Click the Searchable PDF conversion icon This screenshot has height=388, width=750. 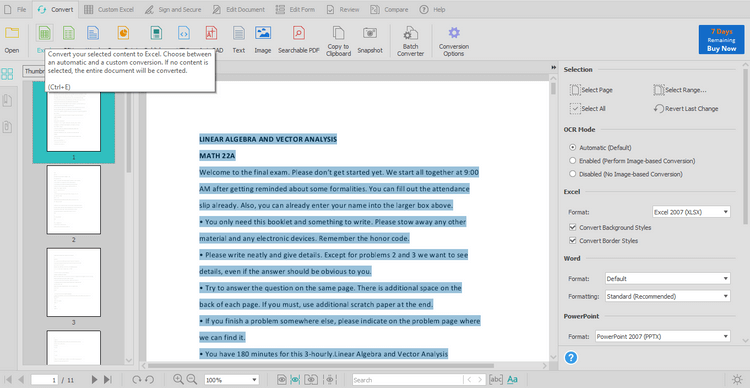(x=298, y=33)
